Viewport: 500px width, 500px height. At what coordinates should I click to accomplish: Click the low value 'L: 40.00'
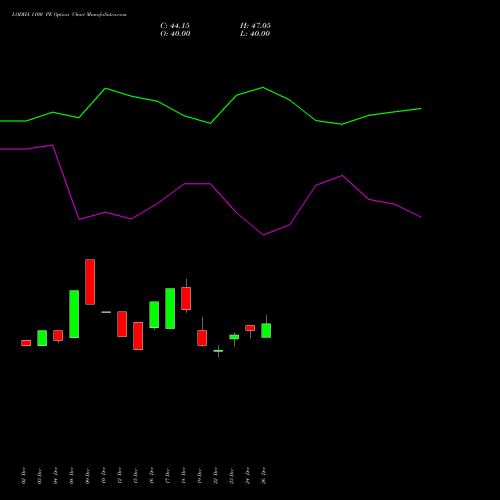click(255, 34)
